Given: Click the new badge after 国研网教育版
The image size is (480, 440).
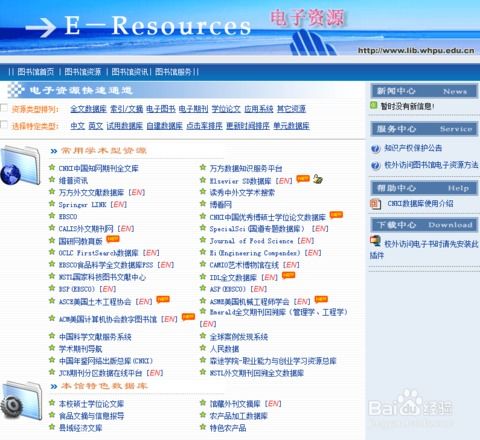Looking at the screenshot, I should coord(113,239).
